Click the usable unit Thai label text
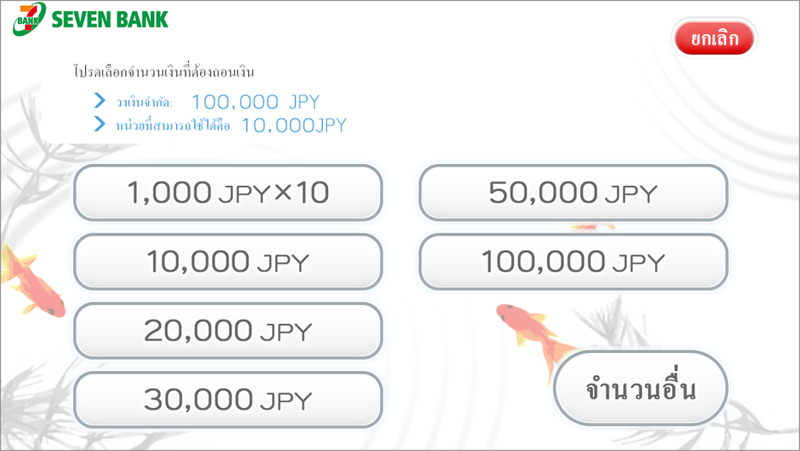The image size is (800, 451). [172, 126]
